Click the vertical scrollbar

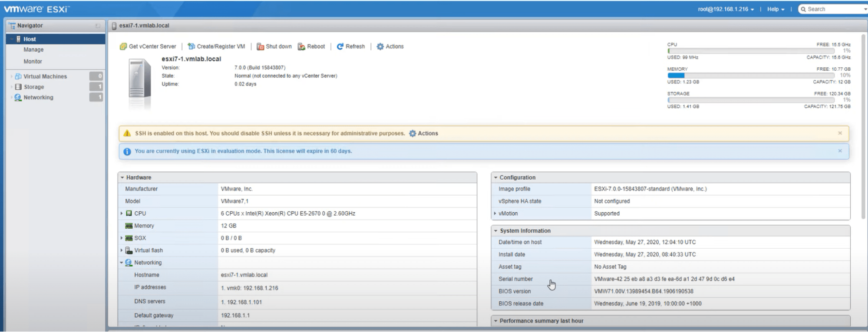(x=864, y=126)
